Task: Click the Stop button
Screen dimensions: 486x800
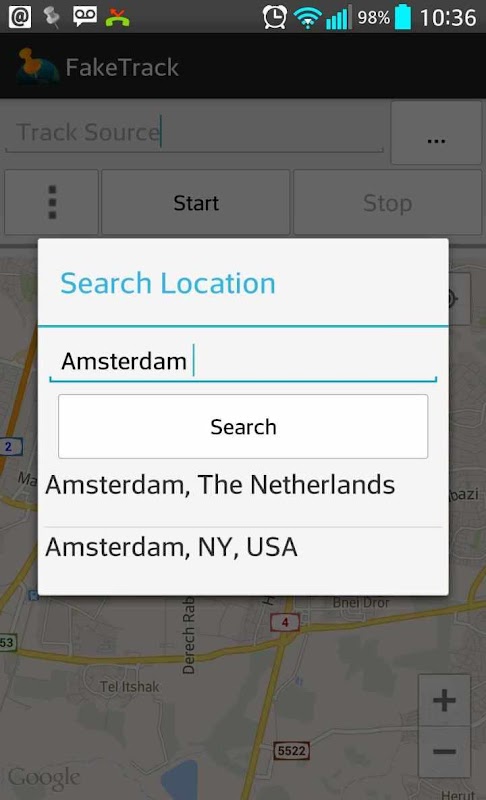Action: (x=388, y=202)
